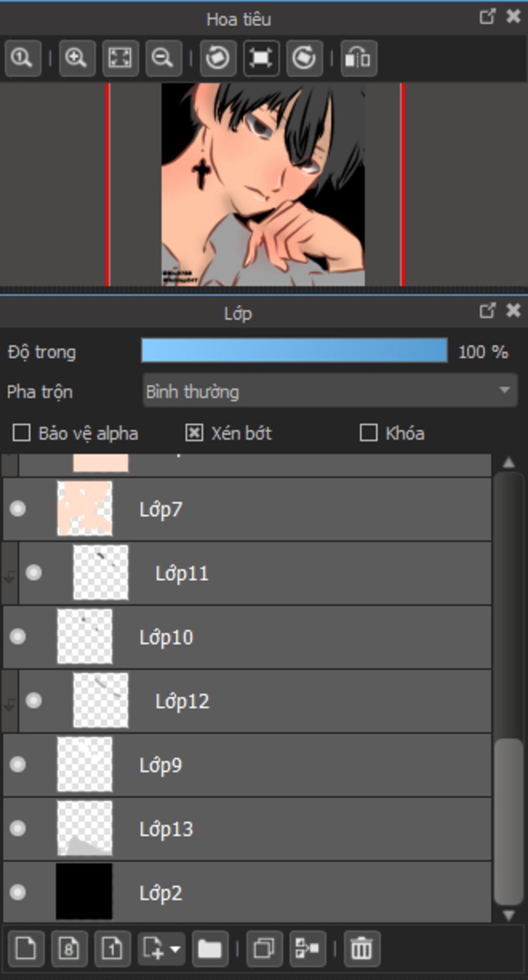Set layer opacity on the Độ trong slider
The width and height of the screenshot is (528, 980).
pyautogui.click(x=294, y=351)
